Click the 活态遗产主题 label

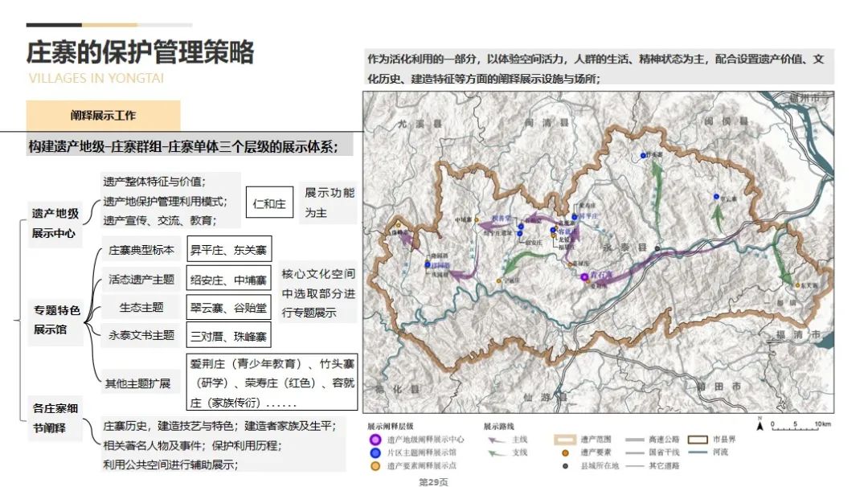click(x=141, y=280)
